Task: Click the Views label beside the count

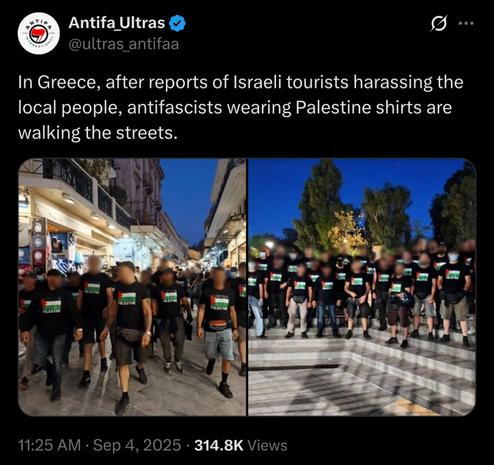Action: click(x=268, y=445)
